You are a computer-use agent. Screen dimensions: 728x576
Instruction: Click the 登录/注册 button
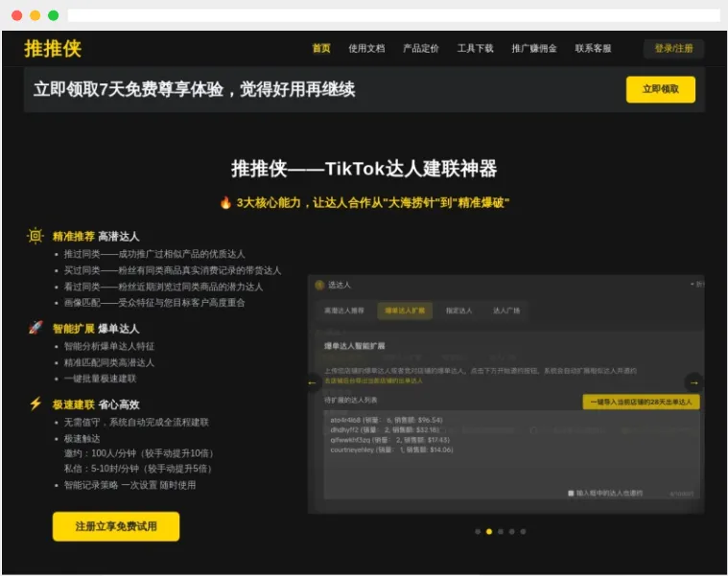[x=673, y=49]
